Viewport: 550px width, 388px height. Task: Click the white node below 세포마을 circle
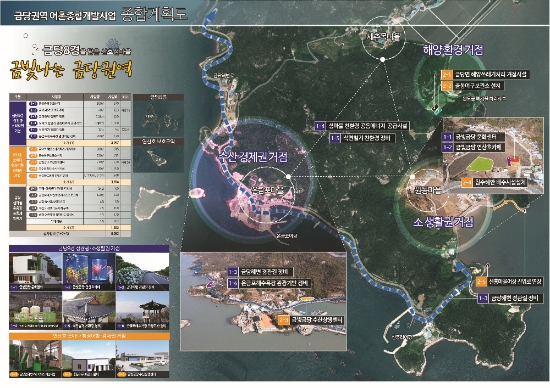(x=383, y=59)
